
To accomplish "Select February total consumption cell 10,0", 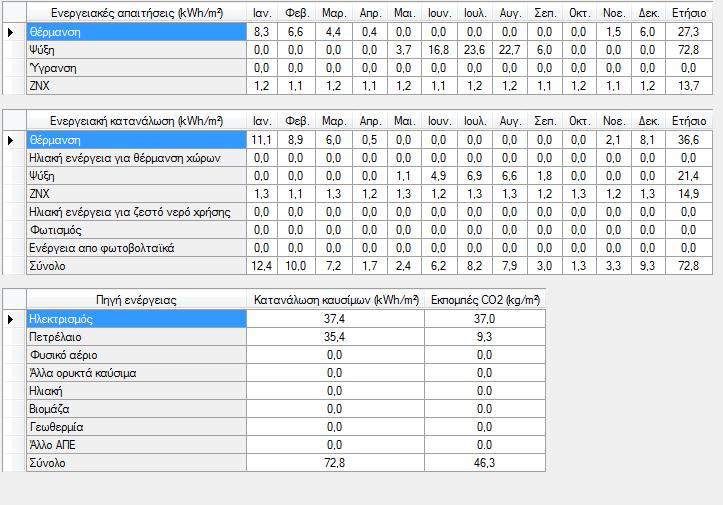I will click(x=296, y=266).
